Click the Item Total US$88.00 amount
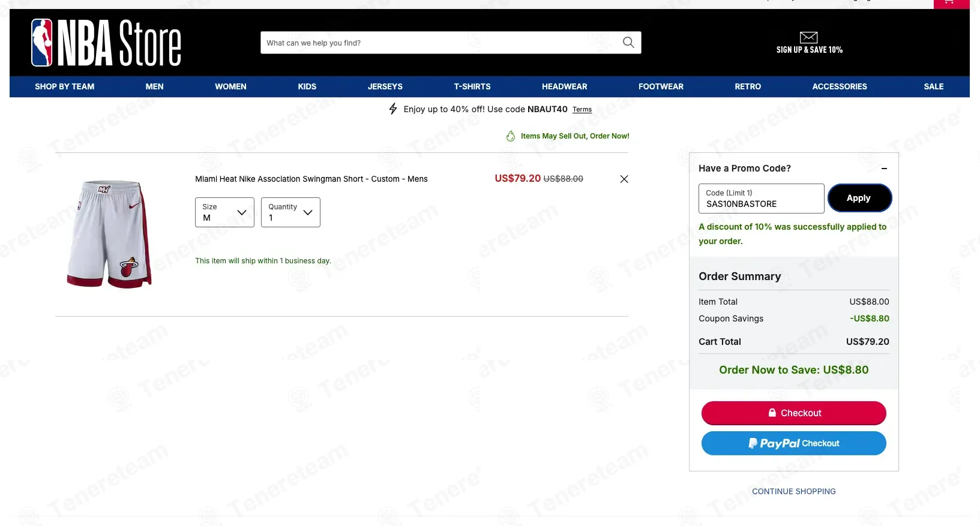 tap(870, 302)
